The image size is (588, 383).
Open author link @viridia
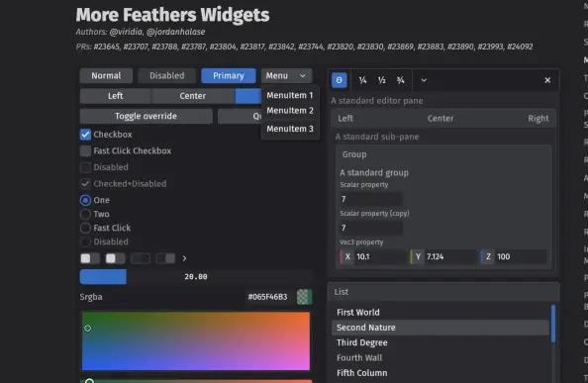(x=126, y=32)
